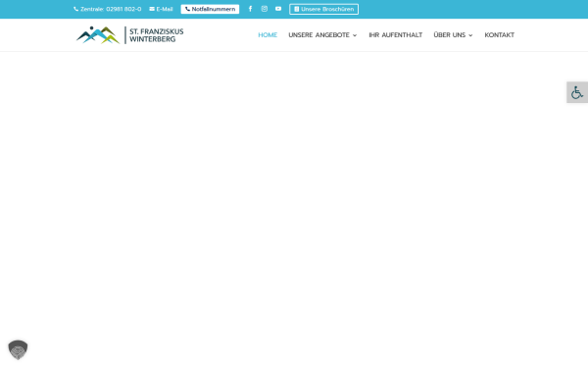Open the Unsere Broschüren button
Image resolution: width=588 pixels, height=368 pixels.
(x=324, y=9)
